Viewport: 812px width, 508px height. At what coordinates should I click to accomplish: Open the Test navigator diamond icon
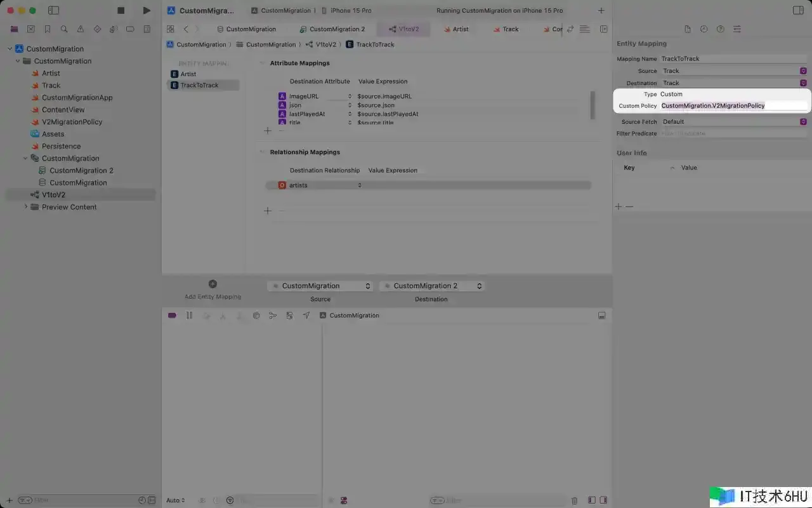pyautogui.click(x=97, y=29)
